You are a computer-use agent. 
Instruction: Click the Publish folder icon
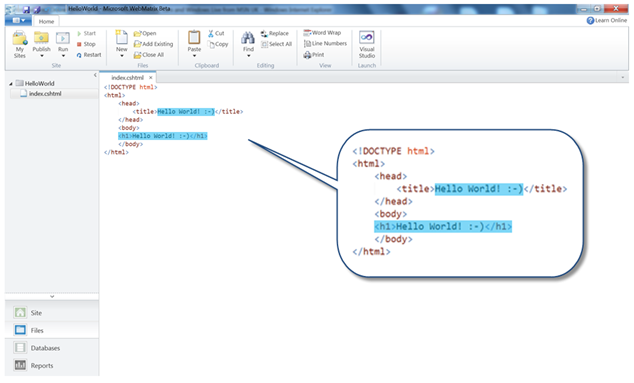click(41, 38)
